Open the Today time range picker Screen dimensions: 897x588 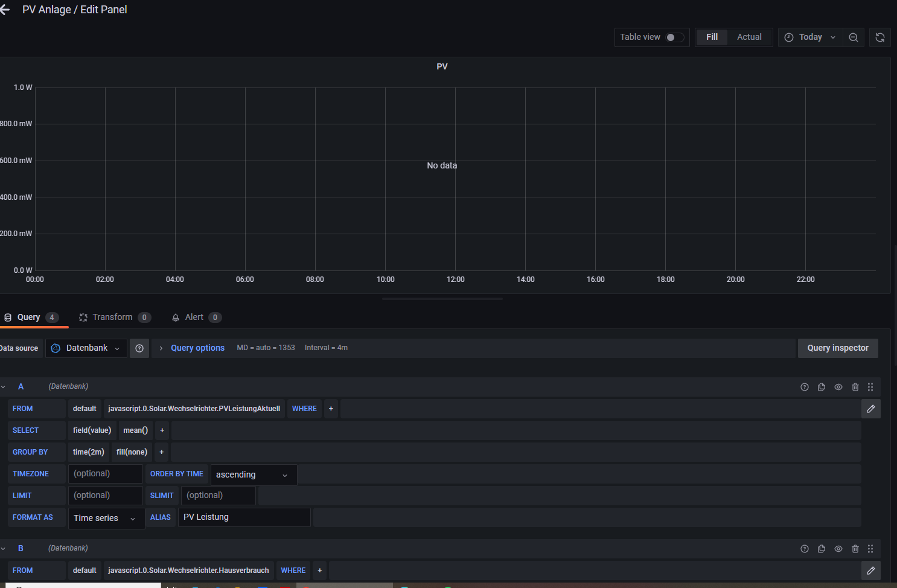[810, 37]
